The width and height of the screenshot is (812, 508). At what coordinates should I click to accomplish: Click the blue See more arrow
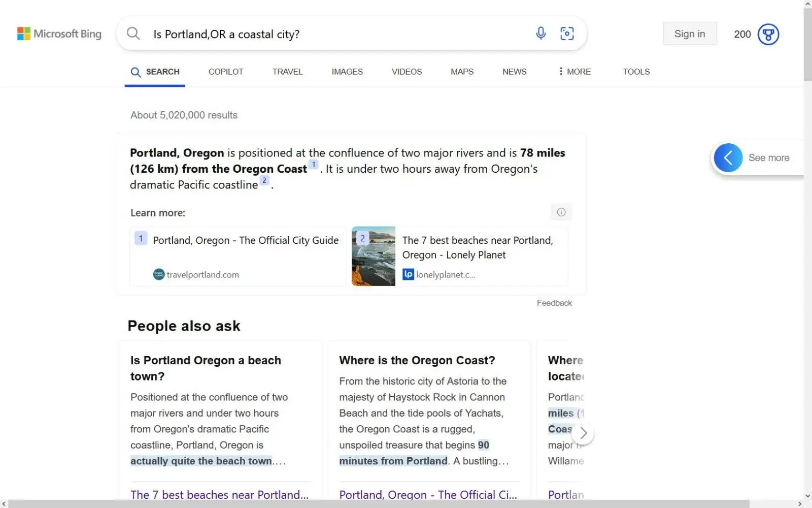pos(728,158)
